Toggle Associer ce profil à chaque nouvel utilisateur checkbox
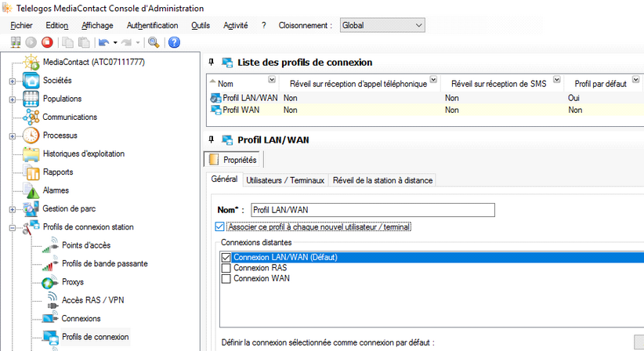The height and width of the screenshot is (351, 644). point(219,226)
